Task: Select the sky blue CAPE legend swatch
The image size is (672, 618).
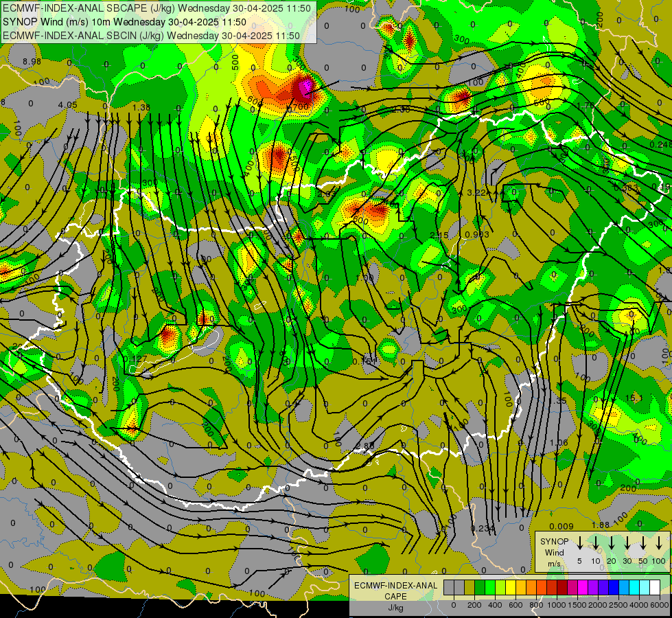Action: [x=625, y=588]
